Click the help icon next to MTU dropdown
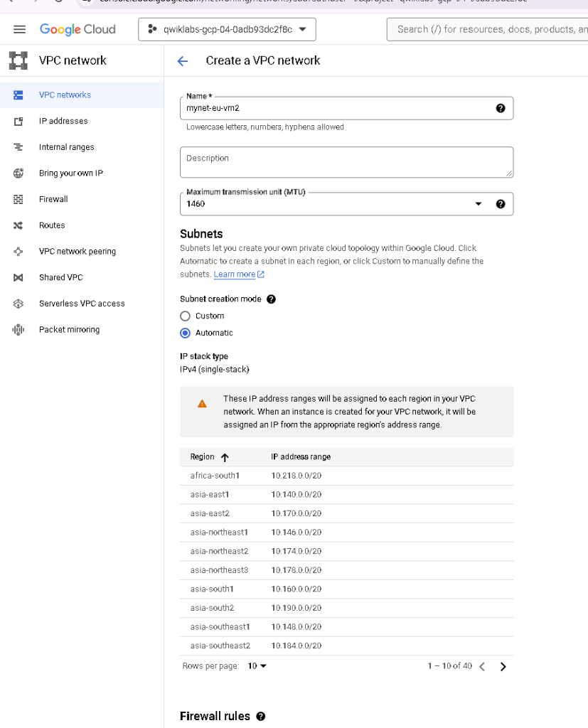Screen dimensions: 588x728 (x=501, y=204)
